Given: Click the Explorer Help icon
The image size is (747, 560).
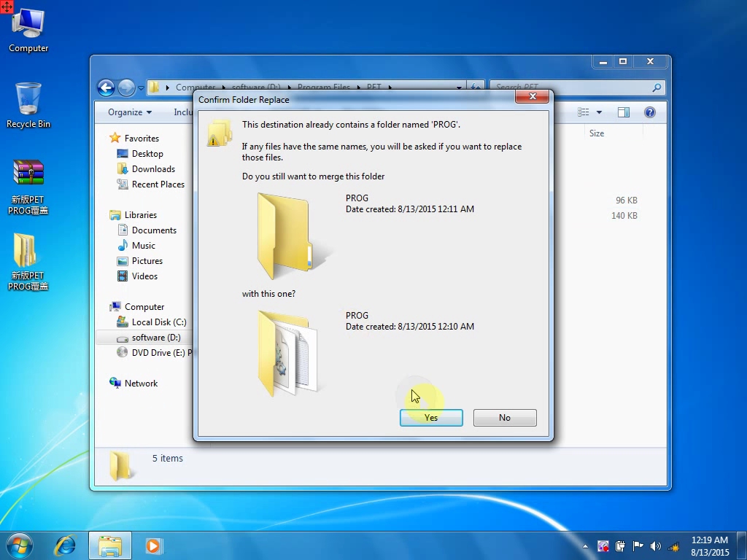Looking at the screenshot, I should point(649,112).
